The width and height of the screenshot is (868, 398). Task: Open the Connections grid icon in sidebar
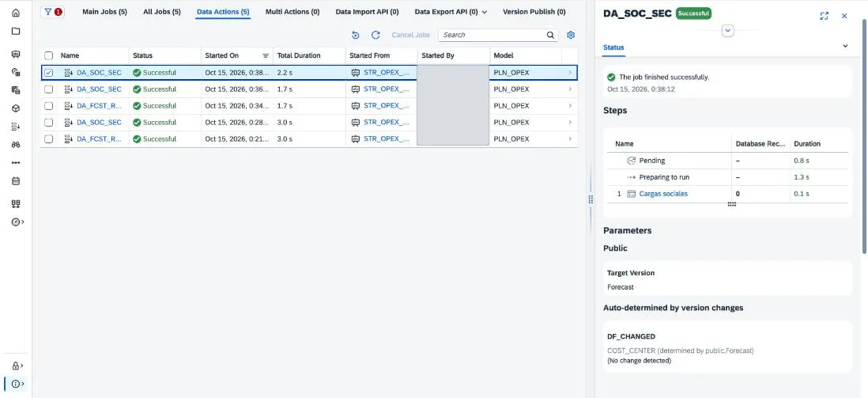coord(16,204)
